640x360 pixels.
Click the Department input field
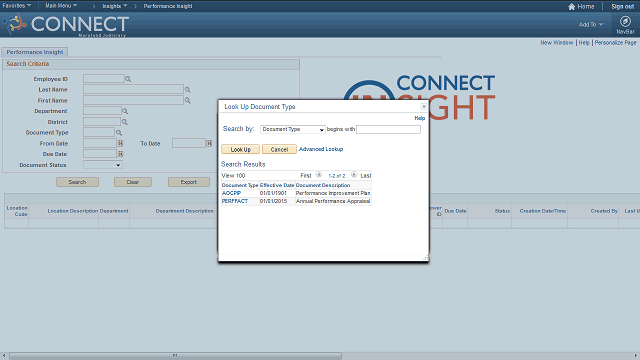102,111
